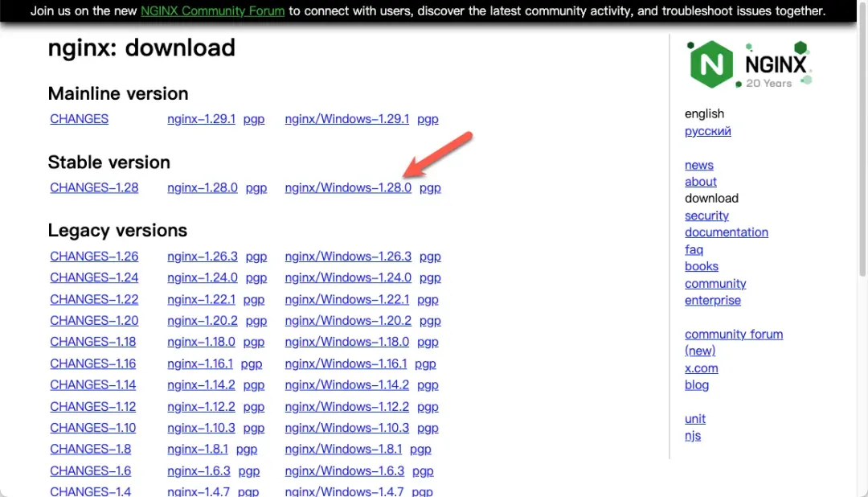Open the books page
The width and height of the screenshot is (868, 497).
(x=702, y=266)
